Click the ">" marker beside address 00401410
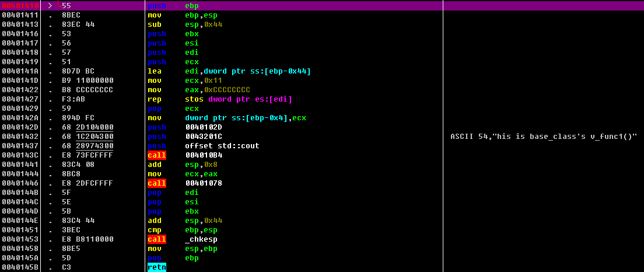Viewport: 644px width, 272px height. (x=50, y=5)
